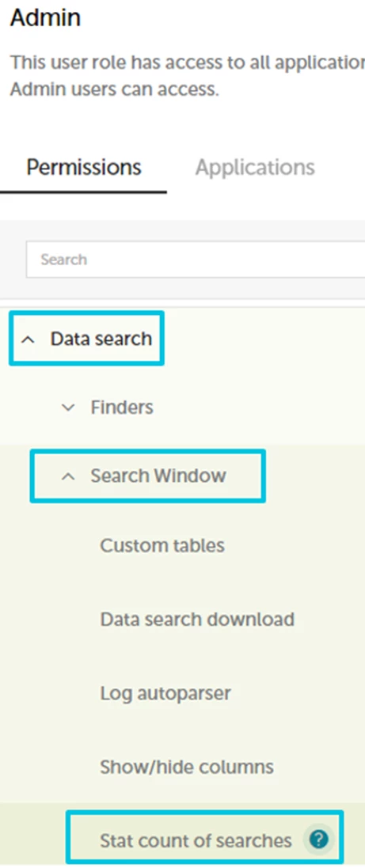Image resolution: width=365 pixels, height=868 pixels.
Task: Select the Search Window group label
Action: point(158,476)
